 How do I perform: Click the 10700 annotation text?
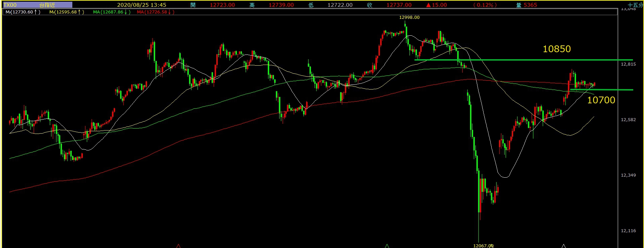point(601,100)
